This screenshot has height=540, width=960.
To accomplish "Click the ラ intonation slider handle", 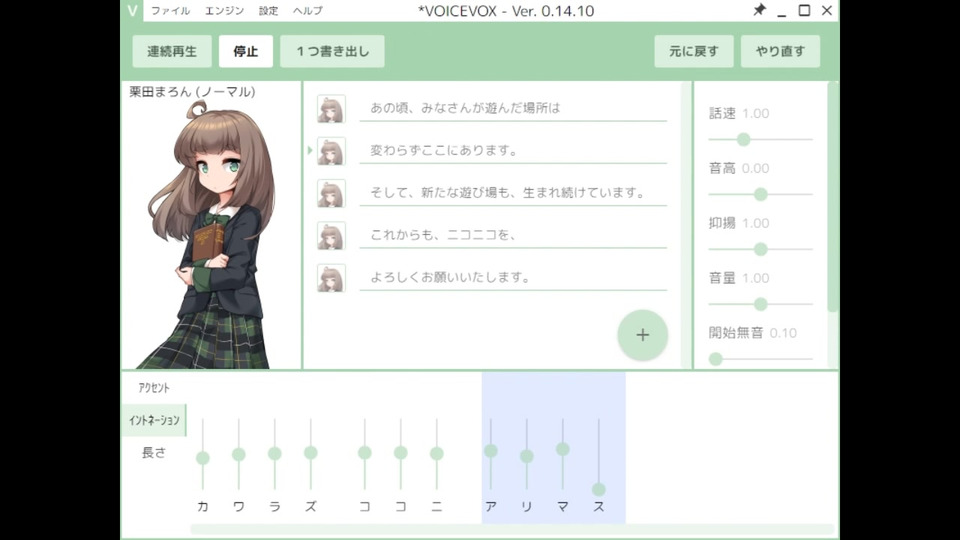I will pyautogui.click(x=275, y=453).
